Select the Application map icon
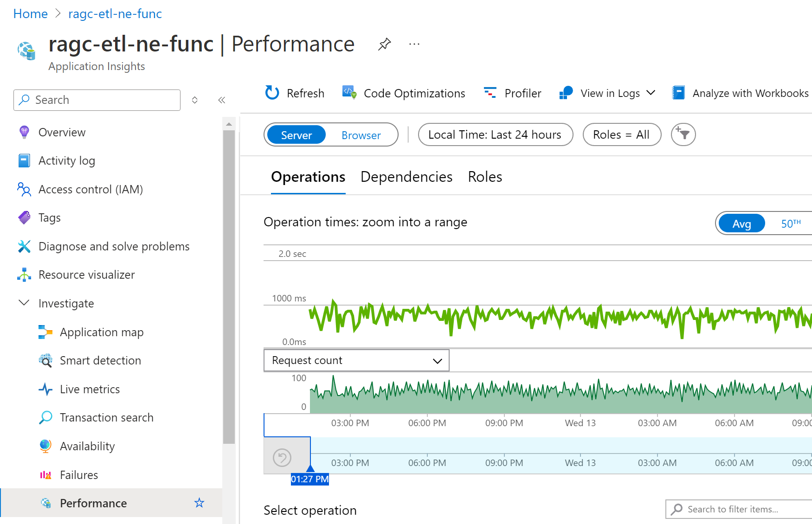The image size is (812, 524). point(45,332)
